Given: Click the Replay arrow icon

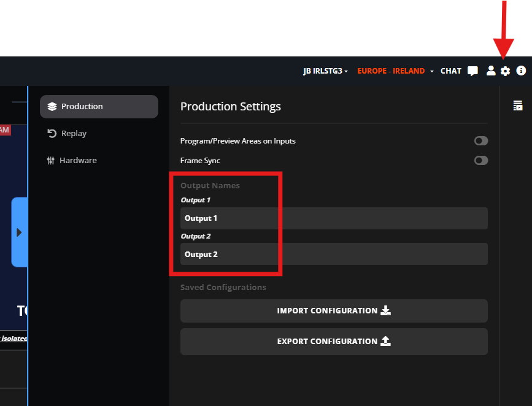Looking at the screenshot, I should (52, 133).
